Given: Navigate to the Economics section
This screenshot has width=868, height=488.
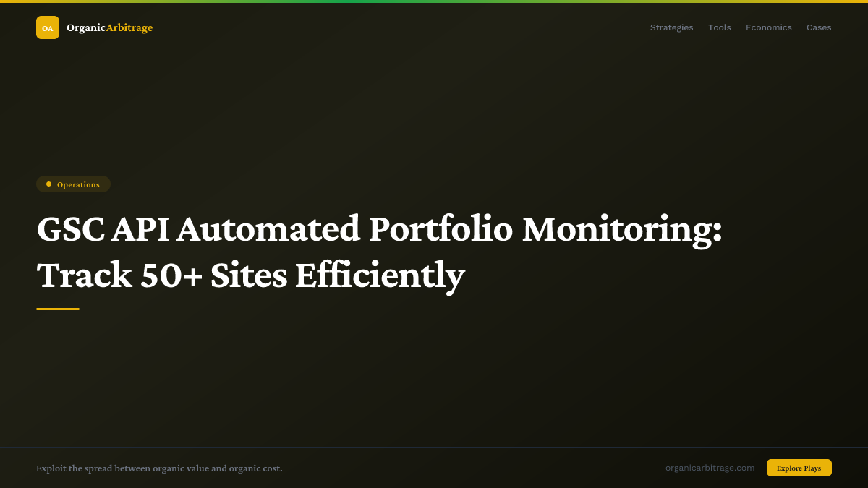Looking at the screenshot, I should [x=769, y=27].
